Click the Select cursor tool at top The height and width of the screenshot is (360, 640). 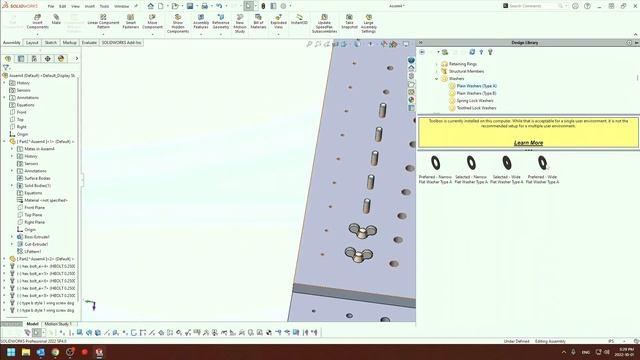pos(248,6)
